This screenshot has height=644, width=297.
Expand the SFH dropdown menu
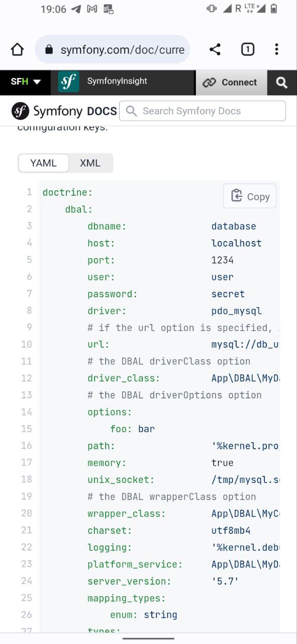click(x=26, y=82)
